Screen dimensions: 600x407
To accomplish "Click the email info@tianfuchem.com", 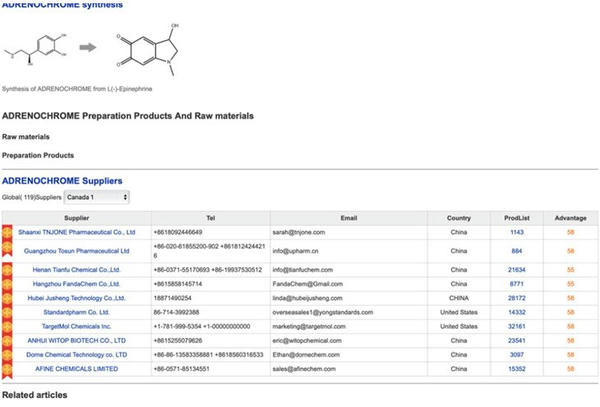I will [303, 270].
